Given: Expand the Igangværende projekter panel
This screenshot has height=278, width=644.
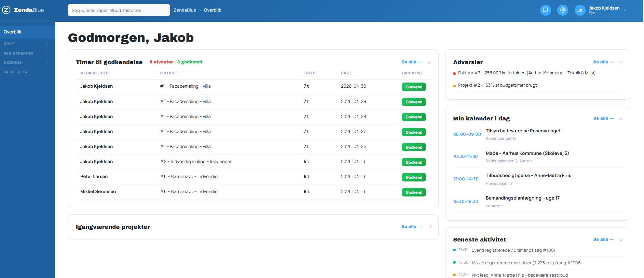Looking at the screenshot, I should [430, 226].
